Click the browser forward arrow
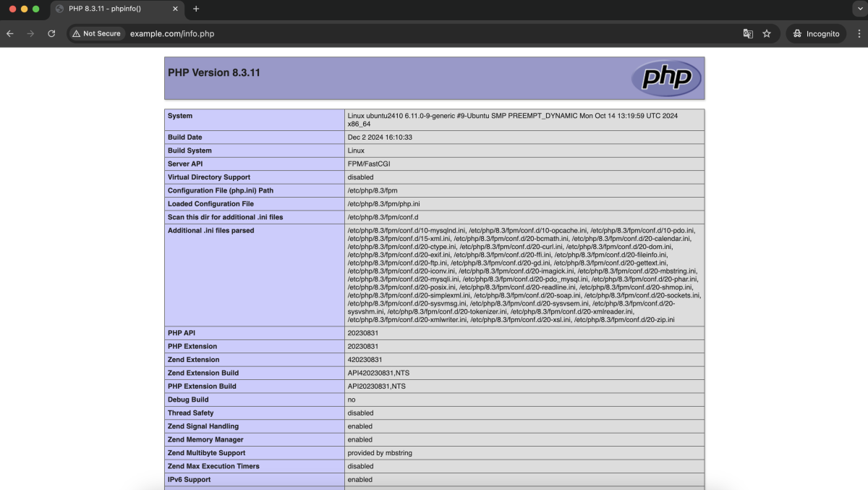 click(30, 33)
